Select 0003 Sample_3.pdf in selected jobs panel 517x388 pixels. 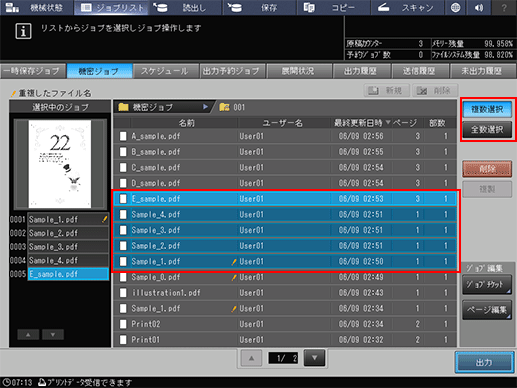pos(68,247)
